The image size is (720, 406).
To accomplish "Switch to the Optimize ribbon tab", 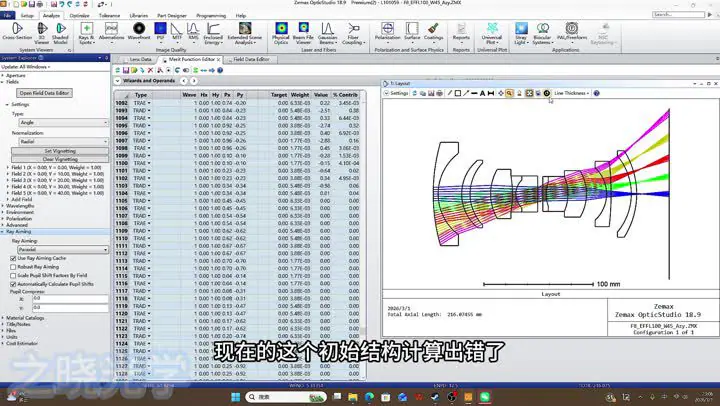I will 79,15.
